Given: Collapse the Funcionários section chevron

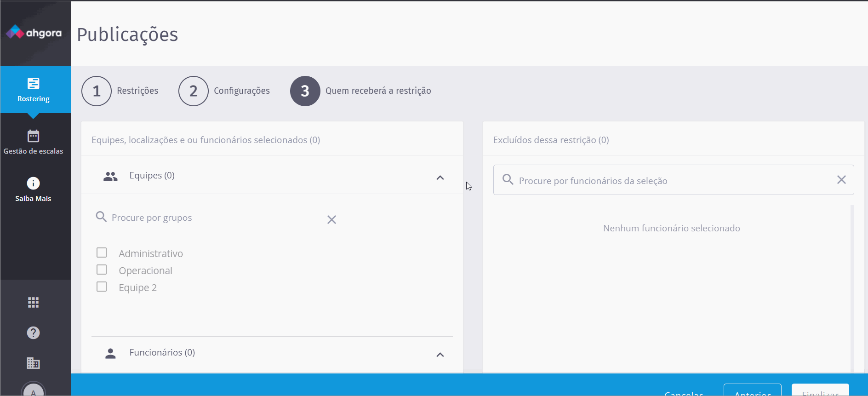Looking at the screenshot, I should click(x=440, y=355).
